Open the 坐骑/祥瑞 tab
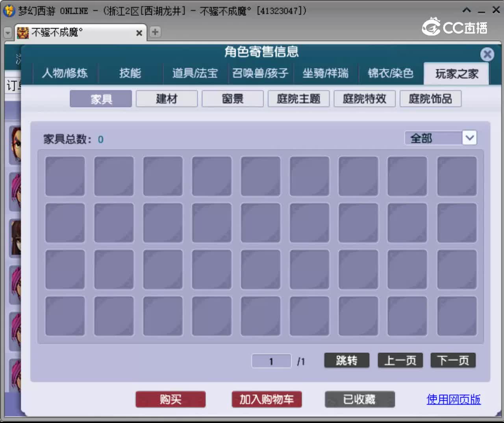The width and height of the screenshot is (504, 423). pos(325,73)
